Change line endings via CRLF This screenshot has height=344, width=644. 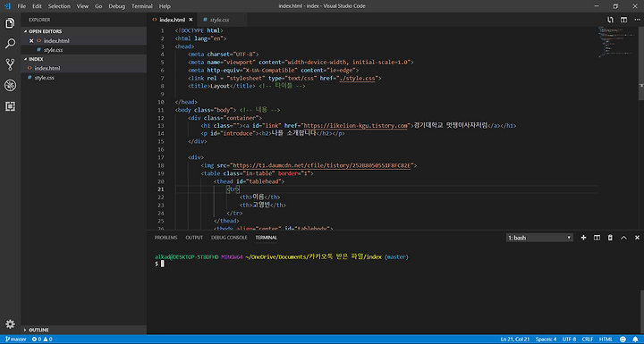(x=588, y=339)
